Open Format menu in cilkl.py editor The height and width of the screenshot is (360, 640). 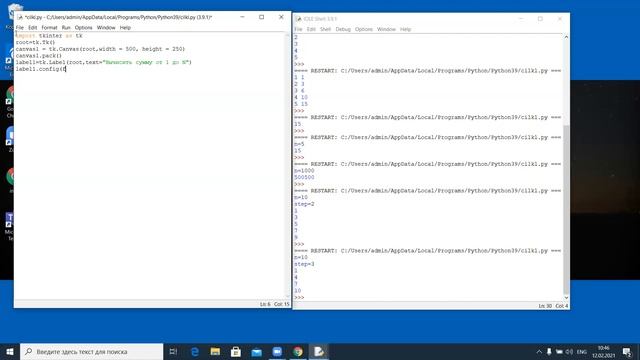coord(49,27)
